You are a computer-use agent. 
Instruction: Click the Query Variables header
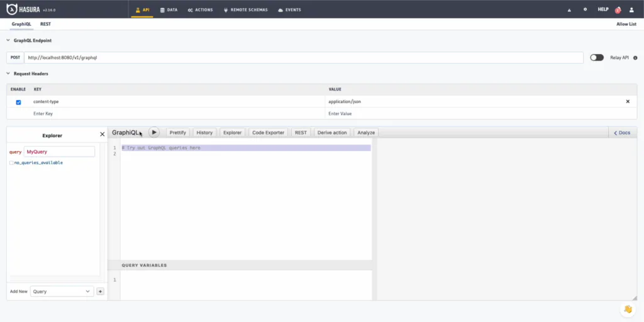[240, 265]
